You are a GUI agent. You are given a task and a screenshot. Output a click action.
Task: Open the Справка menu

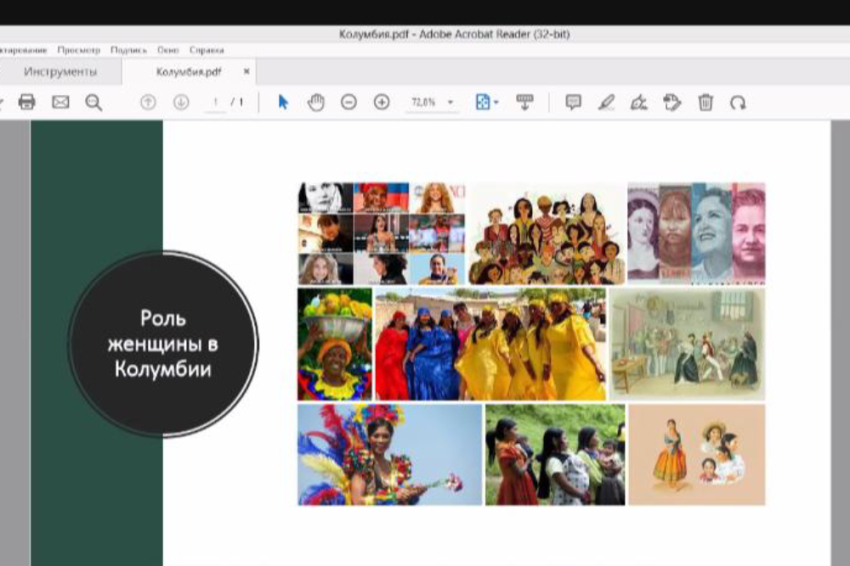(206, 49)
